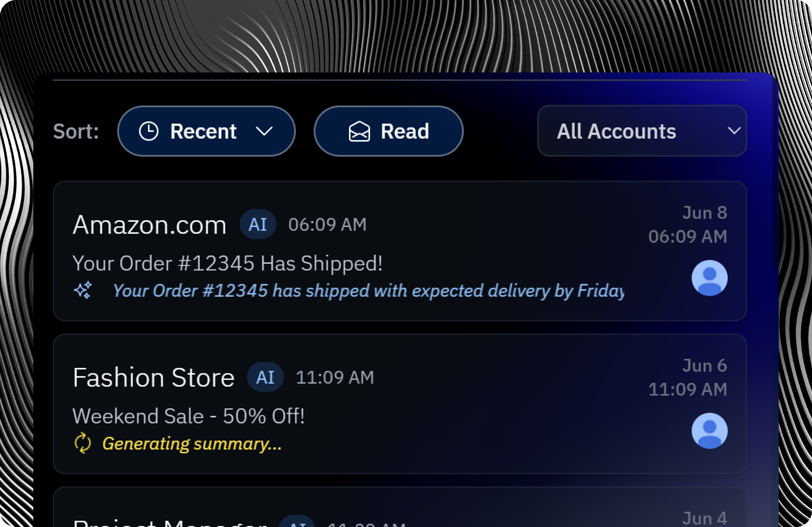Screen dimensions: 812x527
Task: Click the yellow generating summary spinner icon
Action: click(x=83, y=443)
